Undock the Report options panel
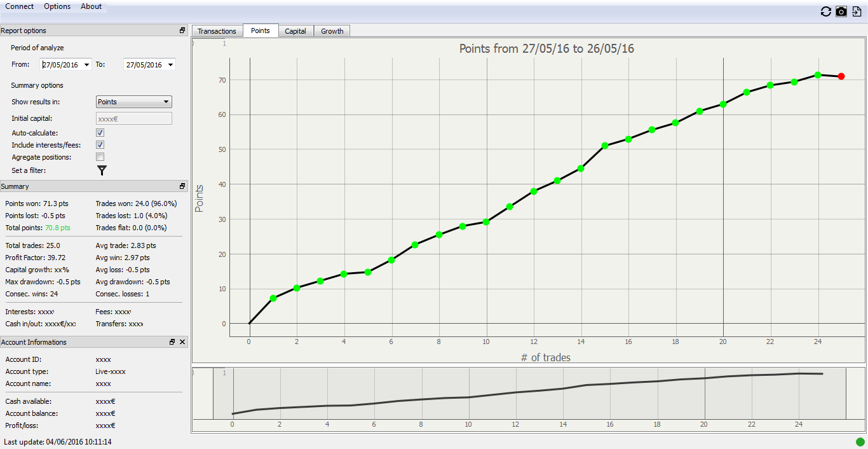Viewport: 868px width, 449px height. coord(182,31)
